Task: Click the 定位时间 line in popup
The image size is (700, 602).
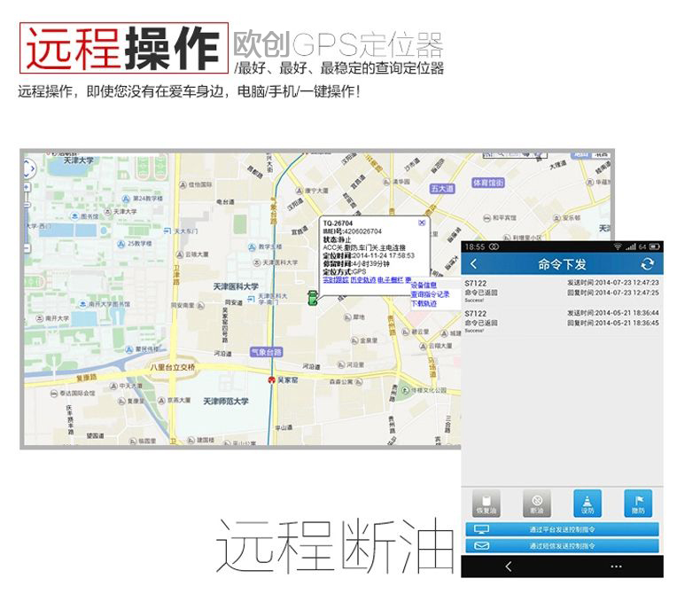Action: pyautogui.click(x=369, y=255)
